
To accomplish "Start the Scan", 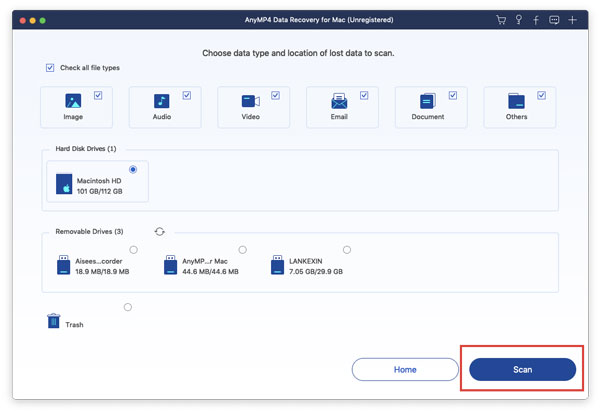I will pos(522,369).
